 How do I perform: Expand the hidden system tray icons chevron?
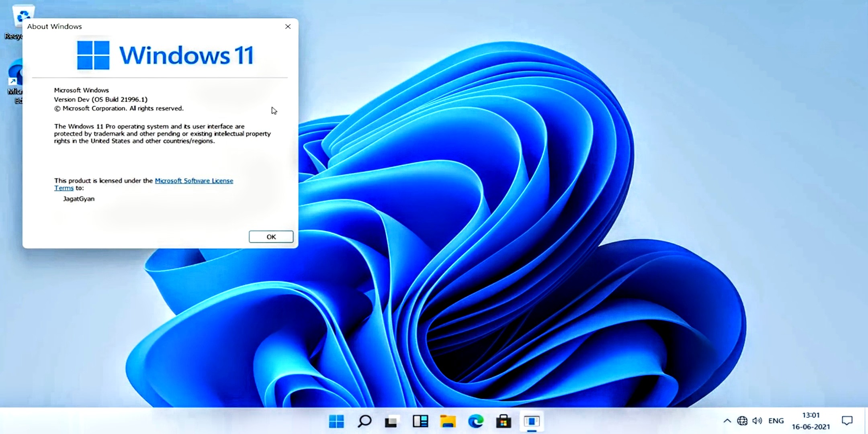tap(727, 421)
